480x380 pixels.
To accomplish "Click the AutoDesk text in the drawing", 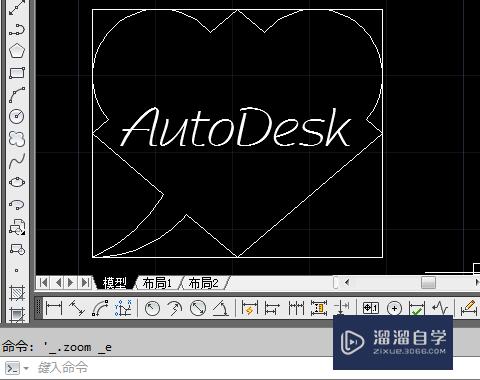I will [236, 128].
